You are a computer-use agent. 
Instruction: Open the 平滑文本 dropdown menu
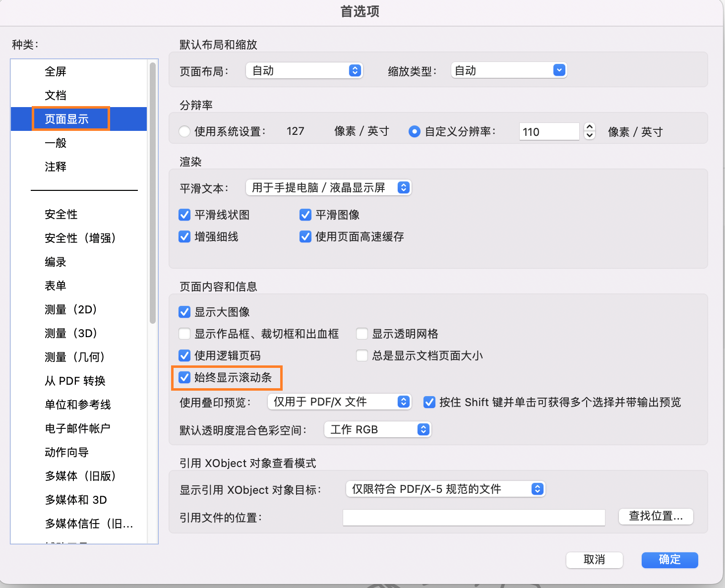[x=328, y=187]
